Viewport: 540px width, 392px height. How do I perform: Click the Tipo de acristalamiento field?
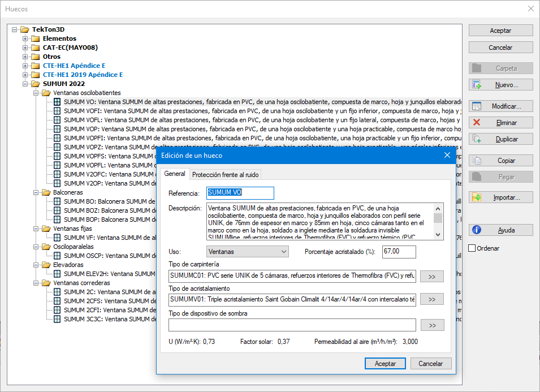(292, 300)
